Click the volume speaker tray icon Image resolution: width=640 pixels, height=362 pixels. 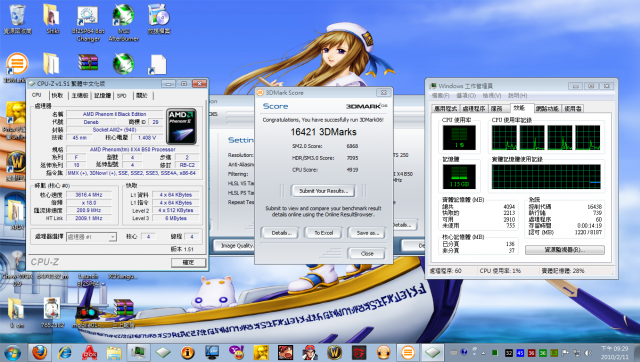[588, 353]
